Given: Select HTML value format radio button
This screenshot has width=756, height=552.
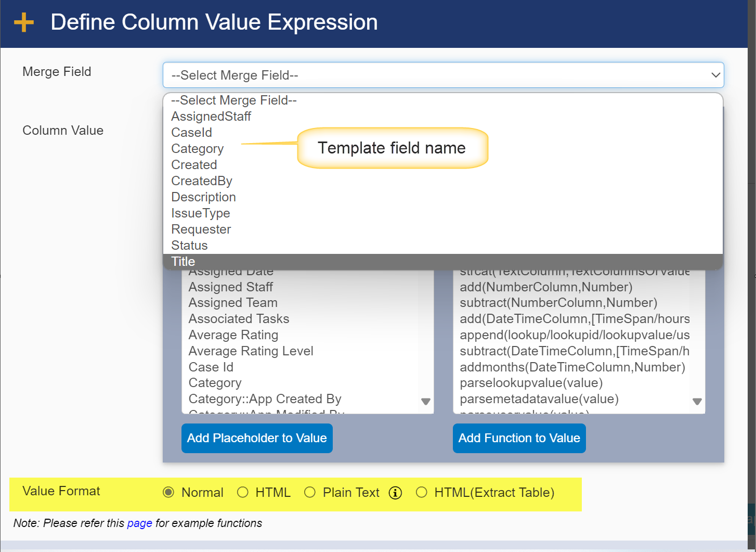Looking at the screenshot, I should (x=242, y=492).
